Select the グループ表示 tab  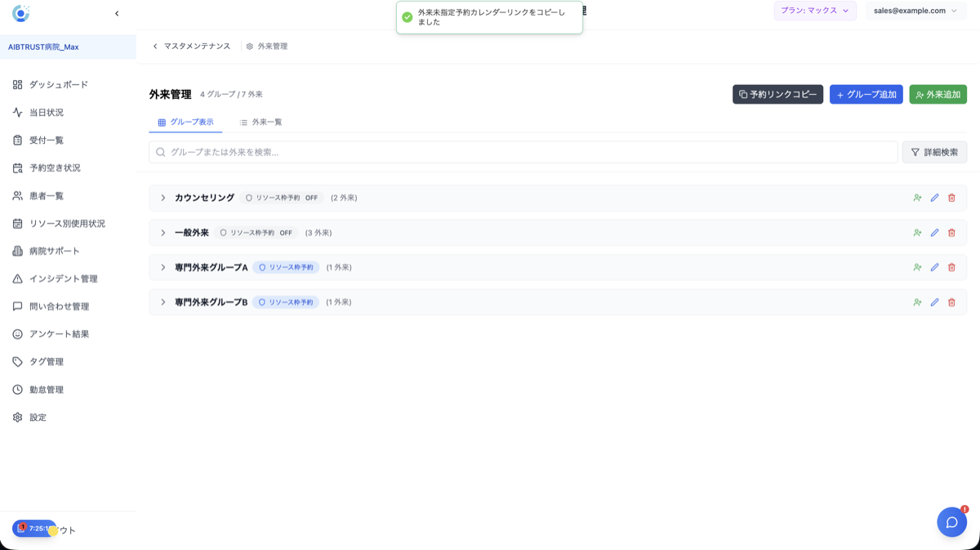point(185,121)
